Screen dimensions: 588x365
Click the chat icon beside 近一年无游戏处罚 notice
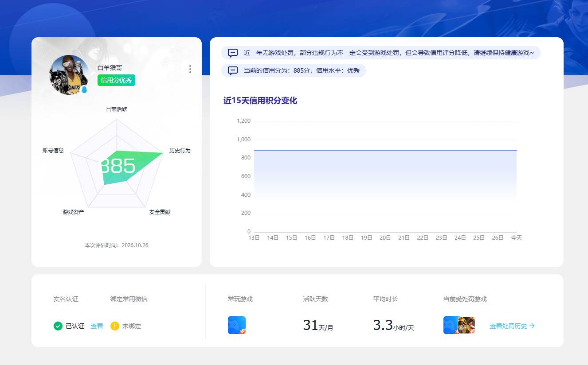pyautogui.click(x=233, y=53)
